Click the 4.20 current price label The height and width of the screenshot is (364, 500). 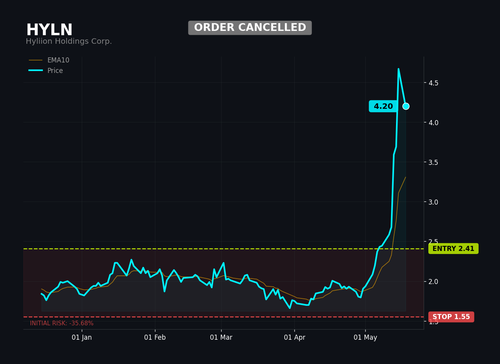click(x=383, y=106)
